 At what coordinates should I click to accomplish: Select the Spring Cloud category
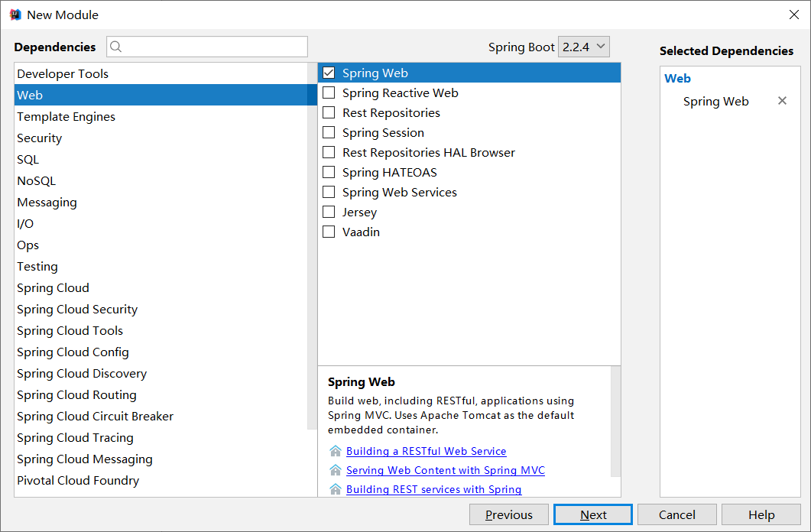tap(161, 288)
